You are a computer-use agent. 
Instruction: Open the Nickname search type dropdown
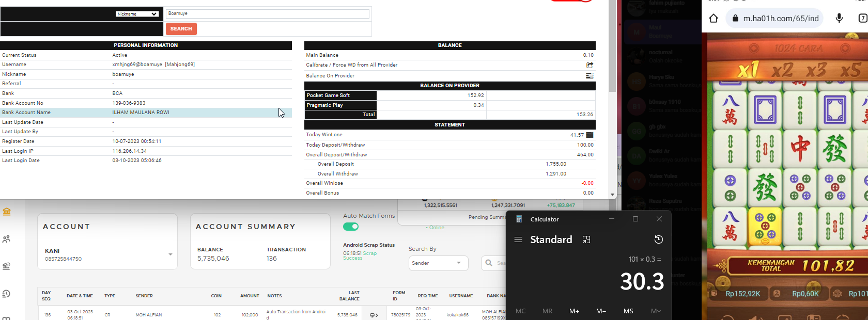(x=137, y=14)
